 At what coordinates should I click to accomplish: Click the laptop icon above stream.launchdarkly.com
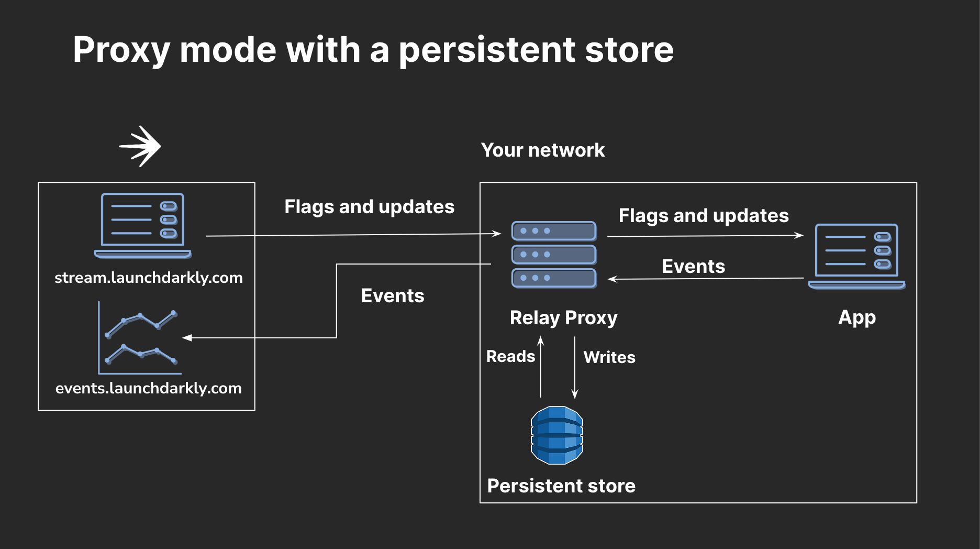tap(142, 225)
